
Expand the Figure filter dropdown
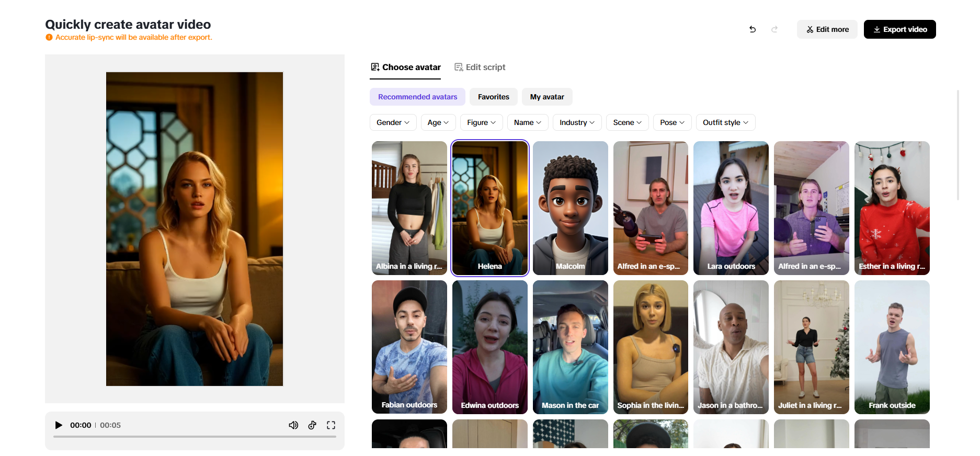(482, 122)
